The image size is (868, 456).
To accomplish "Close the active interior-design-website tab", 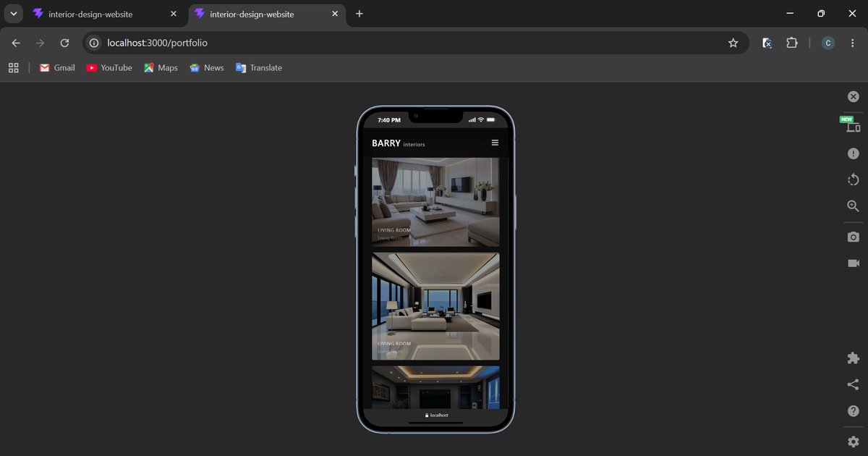I will click(x=335, y=14).
